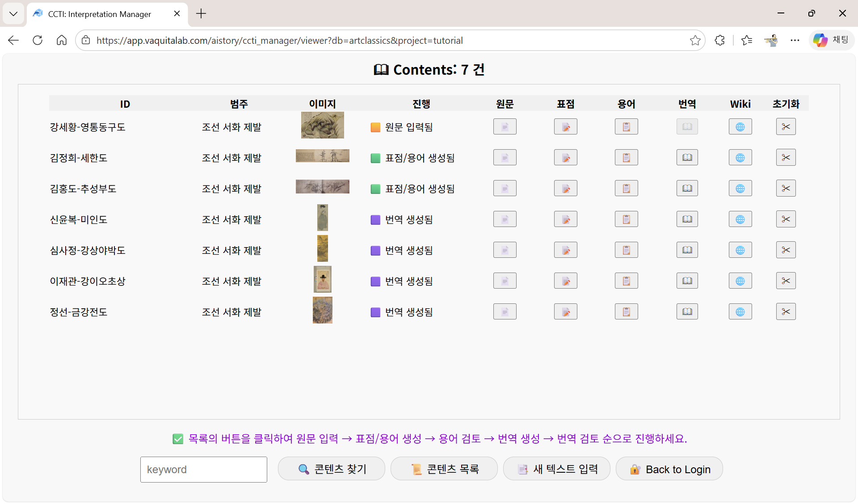Image resolution: width=858 pixels, height=504 pixels.
Task: Click the keyword input field
Action: (203, 469)
